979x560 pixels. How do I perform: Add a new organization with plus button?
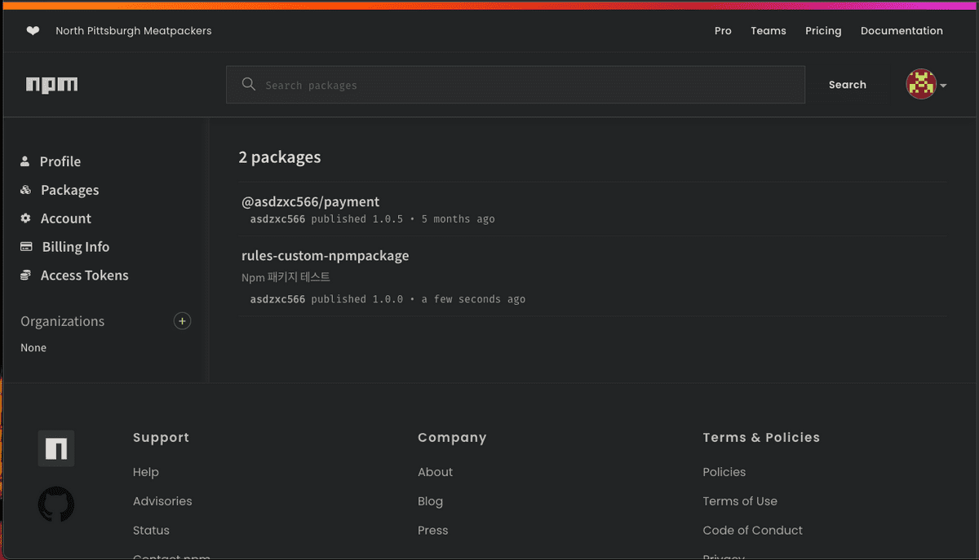[x=182, y=321]
